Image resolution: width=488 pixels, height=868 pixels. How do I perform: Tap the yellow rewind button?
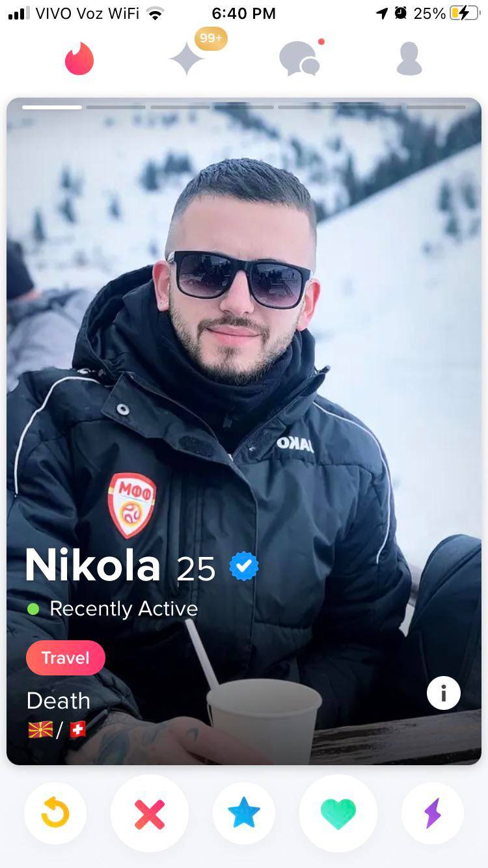55,813
